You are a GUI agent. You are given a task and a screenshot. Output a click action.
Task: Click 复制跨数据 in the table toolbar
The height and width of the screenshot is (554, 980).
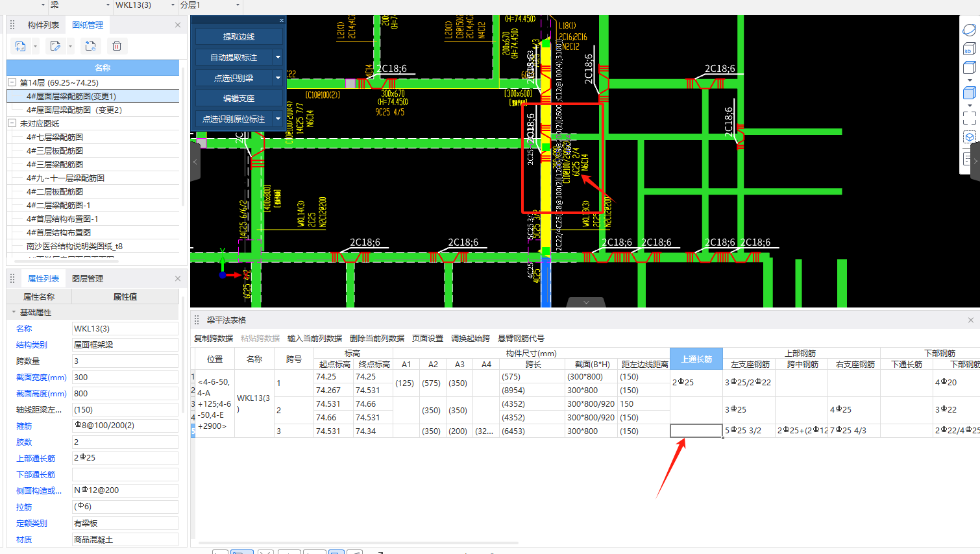coord(214,339)
